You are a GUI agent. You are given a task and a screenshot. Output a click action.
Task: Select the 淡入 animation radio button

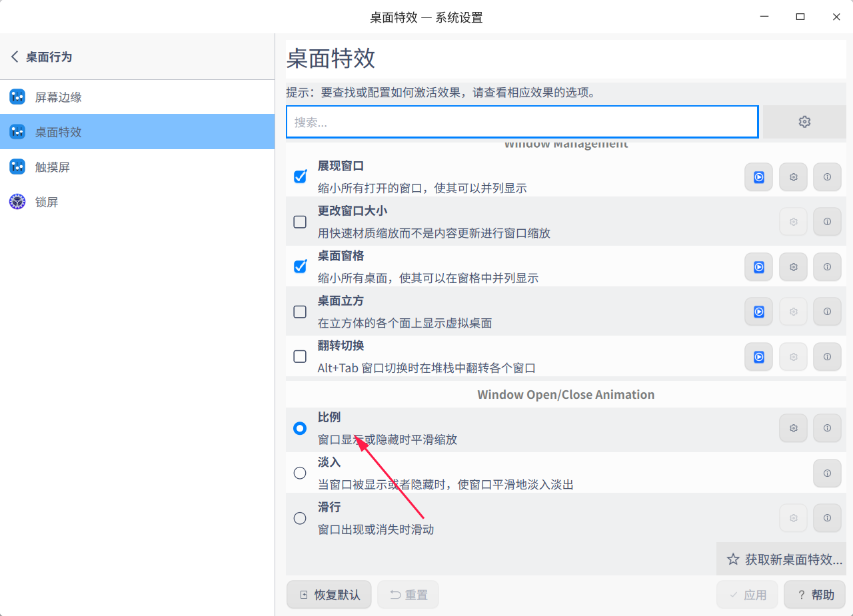click(299, 473)
